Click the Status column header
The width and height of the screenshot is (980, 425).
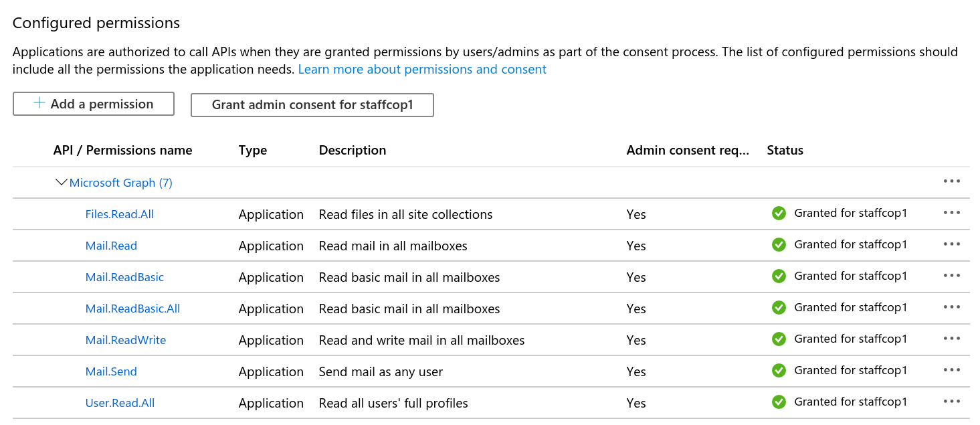785,151
